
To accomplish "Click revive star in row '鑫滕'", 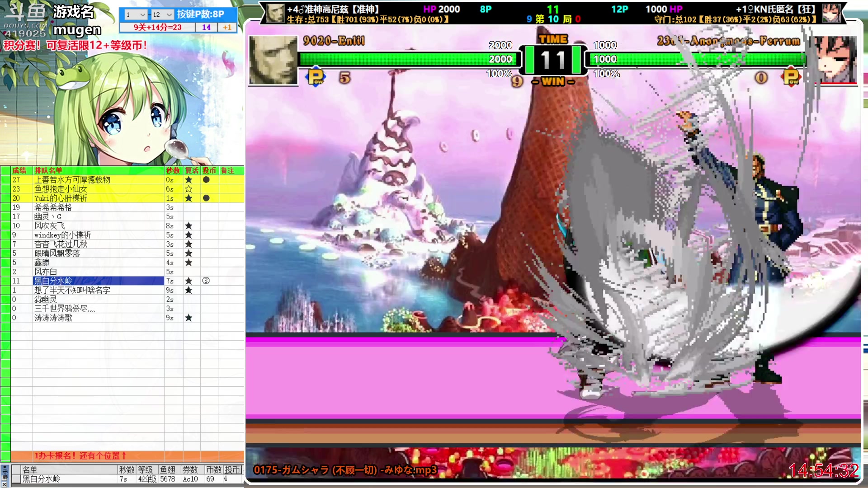I will [189, 263].
